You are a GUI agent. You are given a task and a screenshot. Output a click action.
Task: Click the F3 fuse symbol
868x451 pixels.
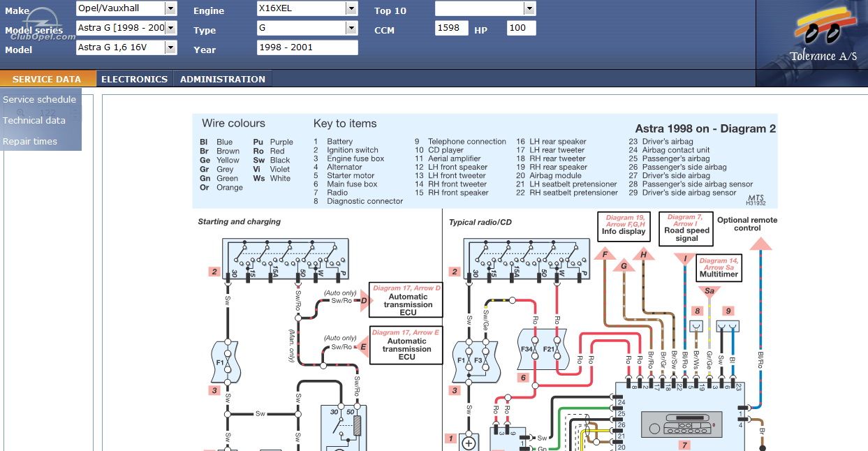coord(485,360)
